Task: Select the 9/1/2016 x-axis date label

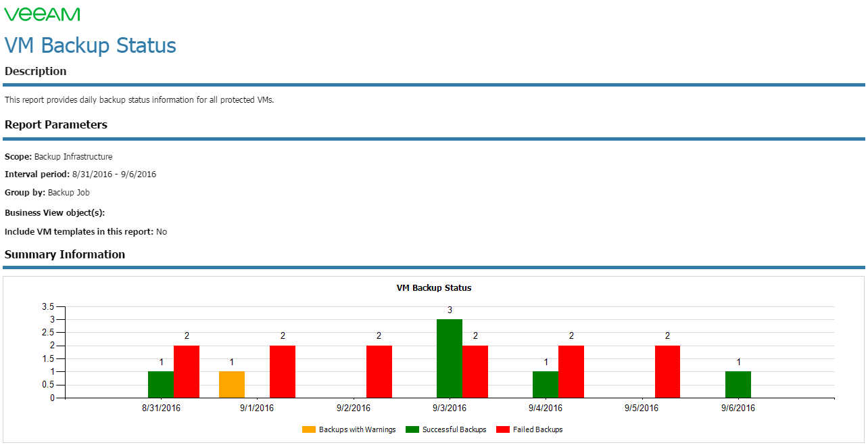Action: point(257,408)
